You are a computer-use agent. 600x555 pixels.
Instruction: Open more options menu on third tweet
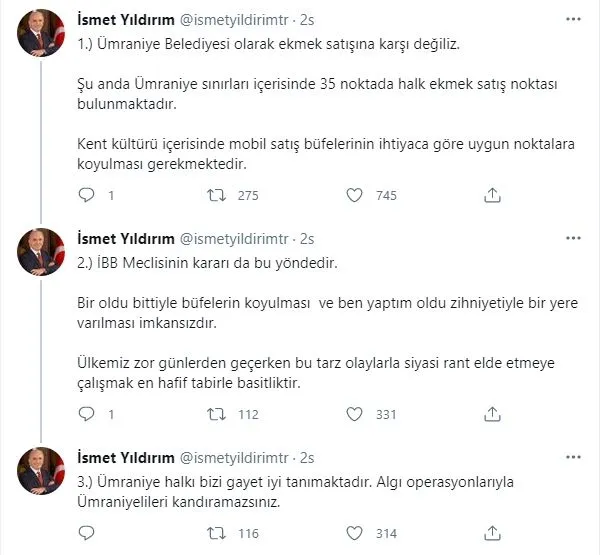[x=570, y=456]
